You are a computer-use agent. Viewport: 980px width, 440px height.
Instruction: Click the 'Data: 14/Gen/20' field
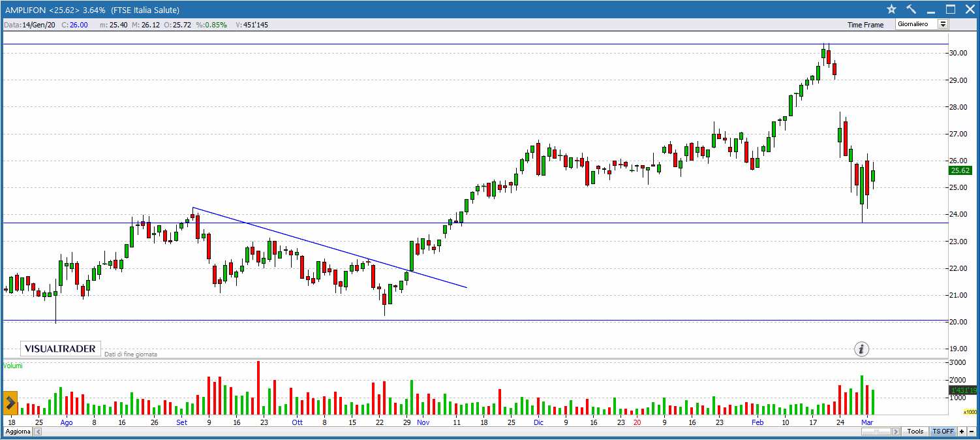(30, 25)
